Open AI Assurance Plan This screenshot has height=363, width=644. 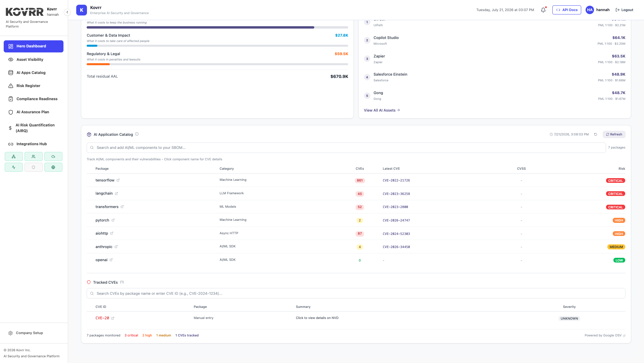point(34,112)
